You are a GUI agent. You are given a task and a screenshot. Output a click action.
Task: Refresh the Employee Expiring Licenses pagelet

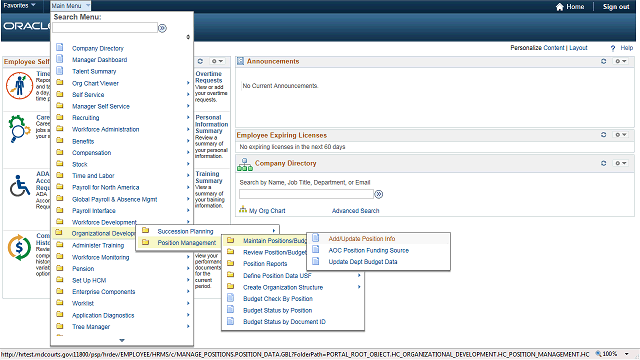point(604,135)
